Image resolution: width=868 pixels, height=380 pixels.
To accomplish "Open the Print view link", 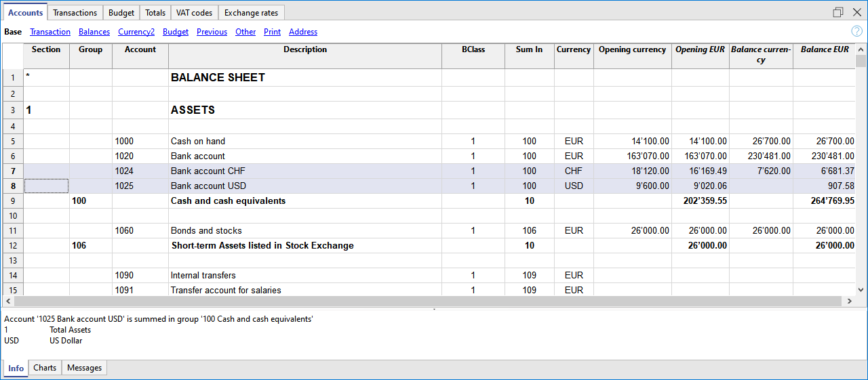I will [272, 32].
